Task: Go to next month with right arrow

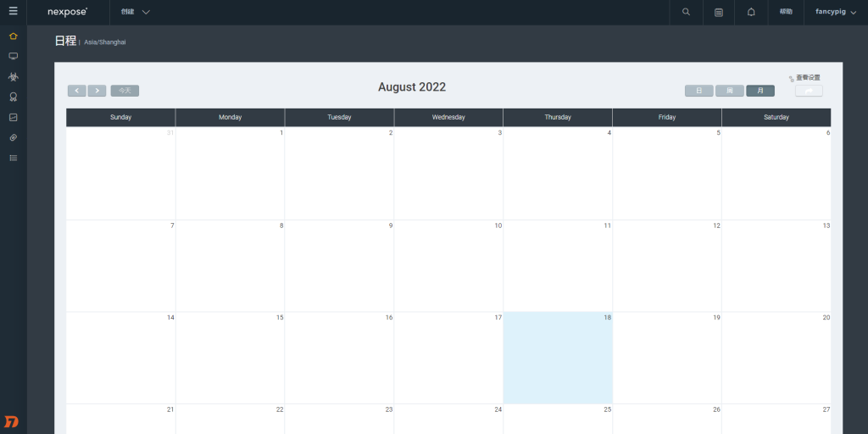Action: [97, 91]
